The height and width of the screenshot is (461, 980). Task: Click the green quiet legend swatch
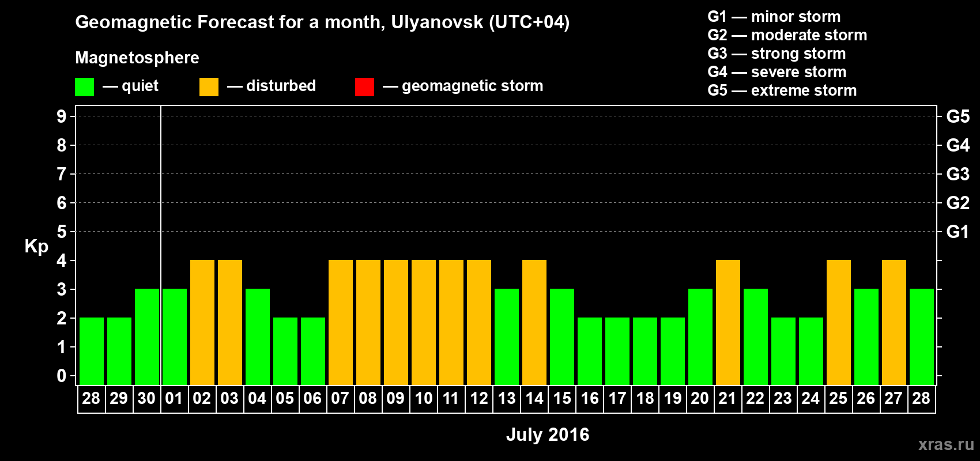pyautogui.click(x=84, y=87)
